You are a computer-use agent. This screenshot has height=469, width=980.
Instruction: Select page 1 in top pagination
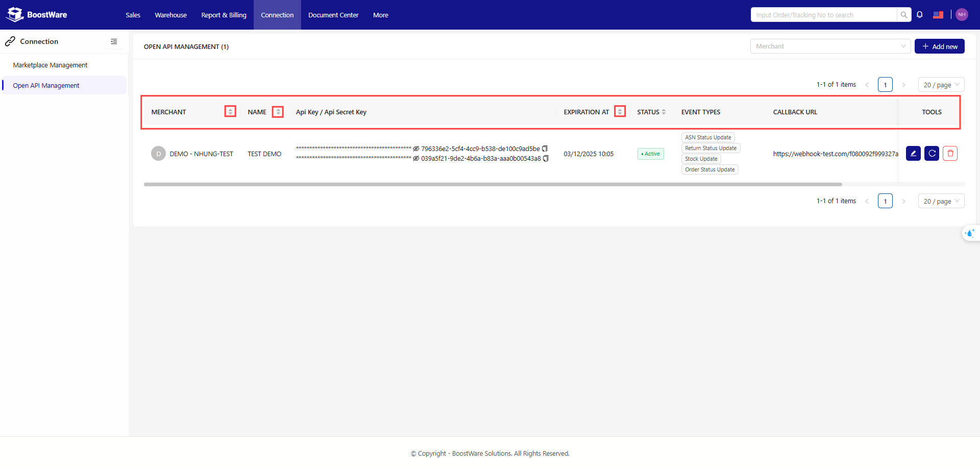[x=885, y=85]
